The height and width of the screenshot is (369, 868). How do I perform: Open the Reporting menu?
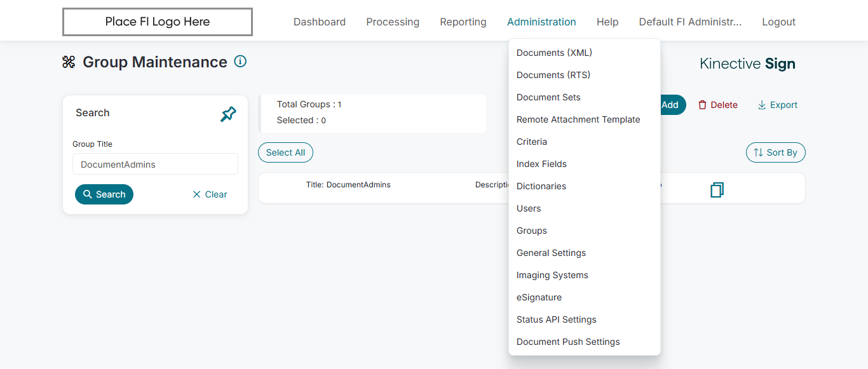(x=463, y=22)
